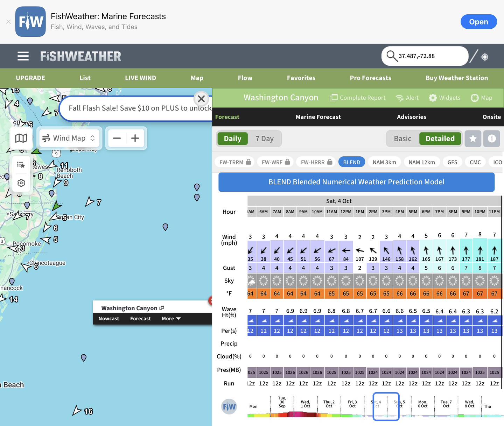Select Basic forecast mode
The width and height of the screenshot is (504, 426).
402,139
